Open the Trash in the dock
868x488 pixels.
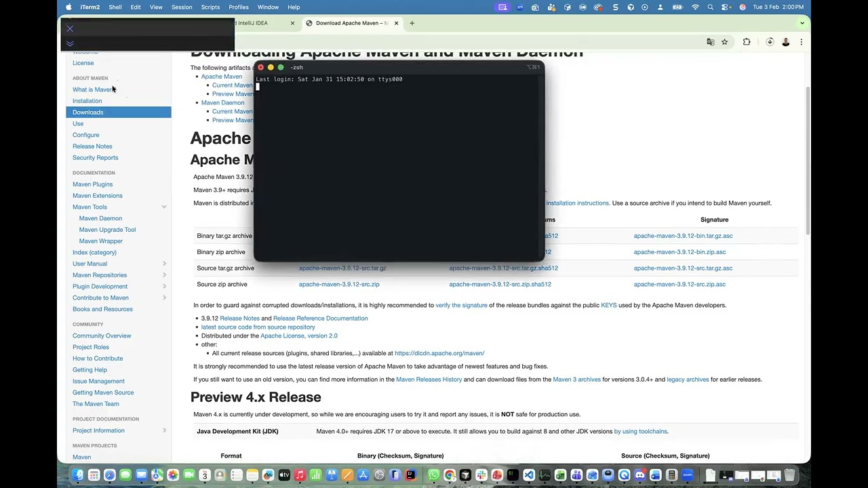pos(790,475)
